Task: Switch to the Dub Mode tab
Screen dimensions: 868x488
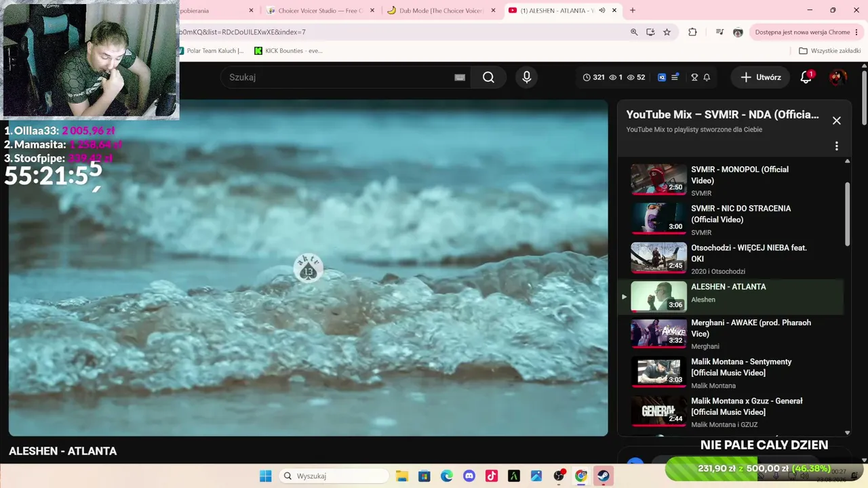Action: point(441,11)
